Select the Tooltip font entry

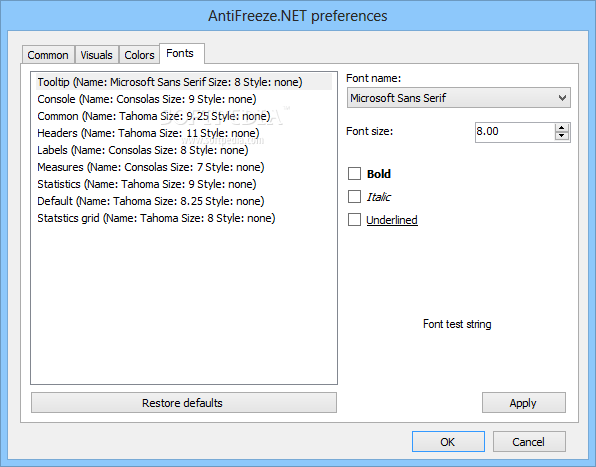184,82
